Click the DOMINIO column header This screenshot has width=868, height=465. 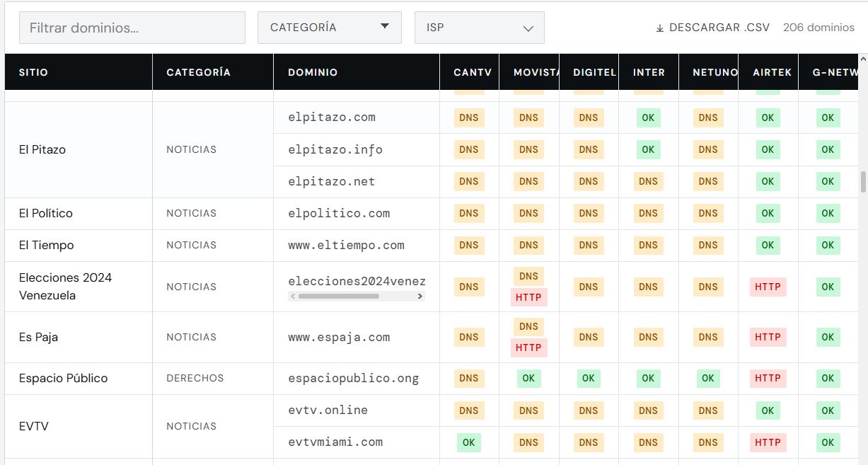pyautogui.click(x=313, y=72)
